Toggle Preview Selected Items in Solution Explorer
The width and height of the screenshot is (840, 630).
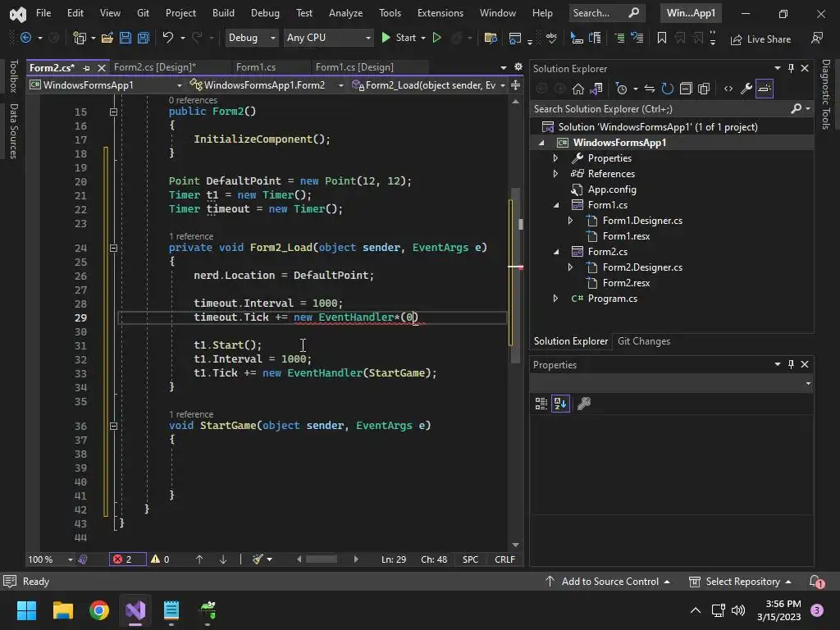coord(765,89)
